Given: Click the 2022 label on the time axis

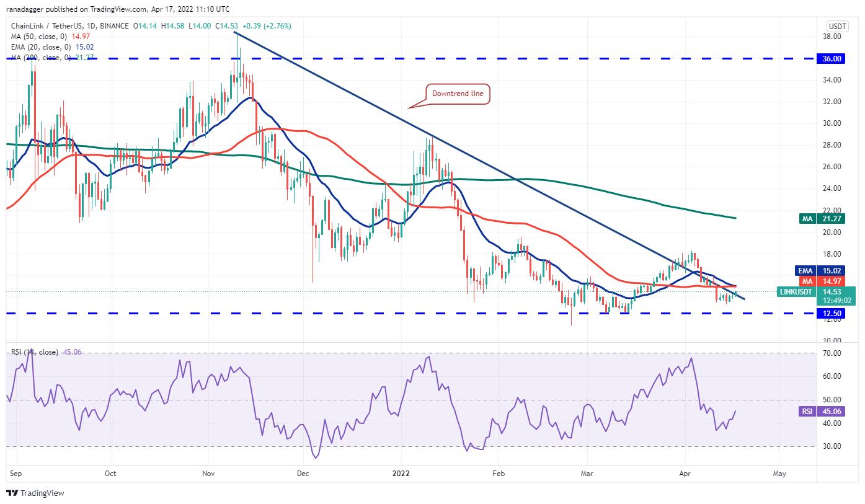Looking at the screenshot, I should click(x=401, y=474).
